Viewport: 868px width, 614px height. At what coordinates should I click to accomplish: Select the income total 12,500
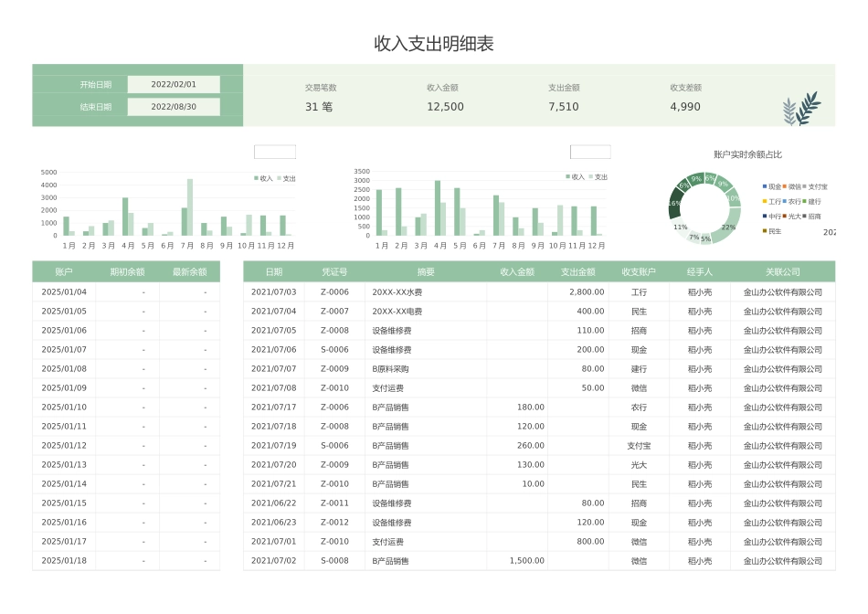[445, 107]
